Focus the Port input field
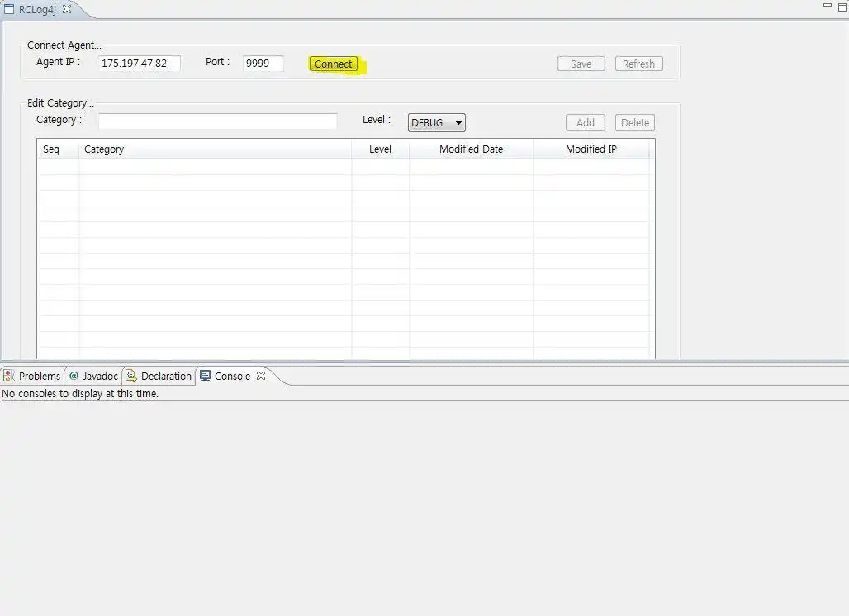849x616 pixels. [263, 64]
